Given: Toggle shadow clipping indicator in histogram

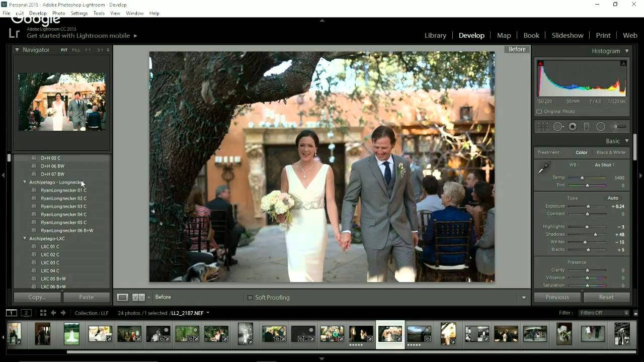Looking at the screenshot, I should click(x=540, y=63).
